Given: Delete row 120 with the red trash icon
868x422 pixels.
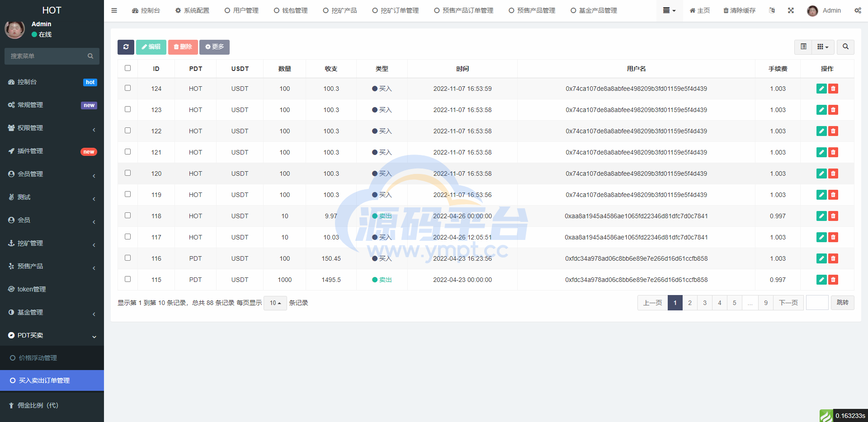Looking at the screenshot, I should coord(833,173).
